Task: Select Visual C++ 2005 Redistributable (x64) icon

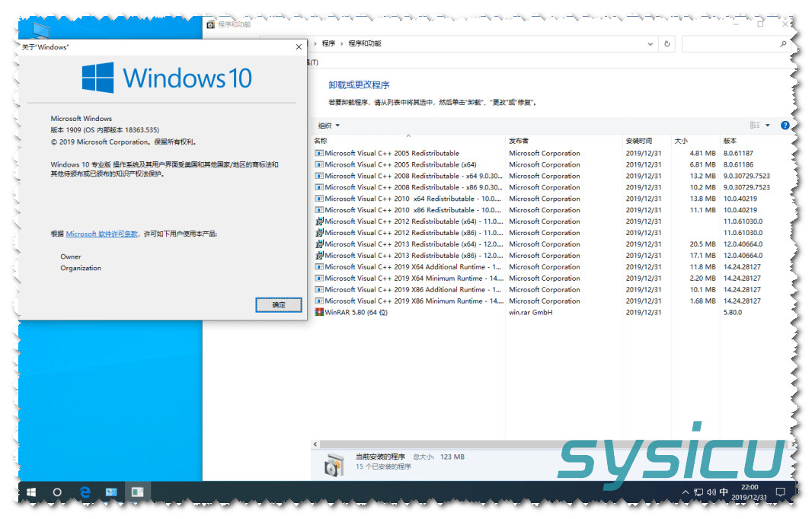Action: (319, 164)
